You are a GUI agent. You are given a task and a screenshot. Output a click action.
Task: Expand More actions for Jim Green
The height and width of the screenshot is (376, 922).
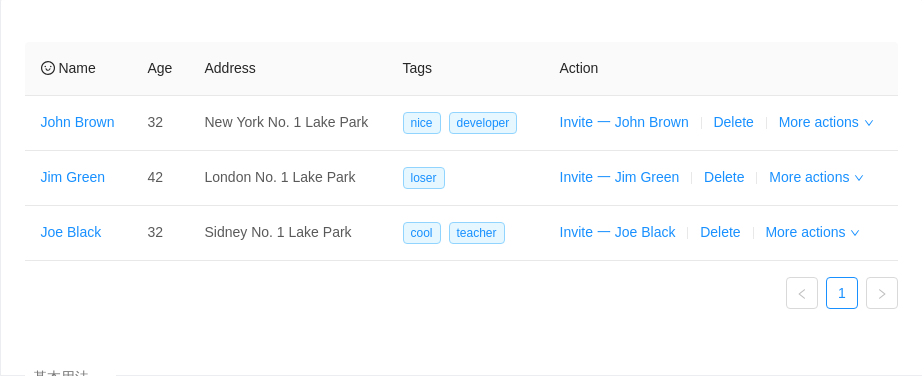(x=816, y=177)
